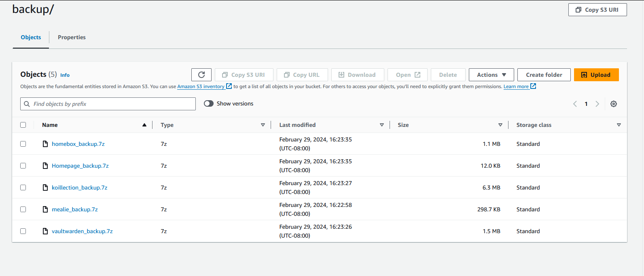
Task: Tick the vaultwarden_backup.7z row checkbox
Action: point(23,231)
